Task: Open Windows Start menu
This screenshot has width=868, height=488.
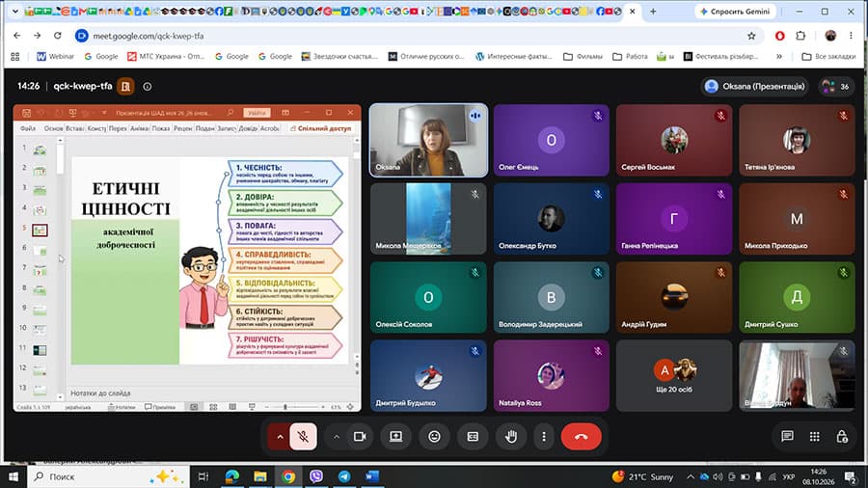Action: tap(14, 476)
